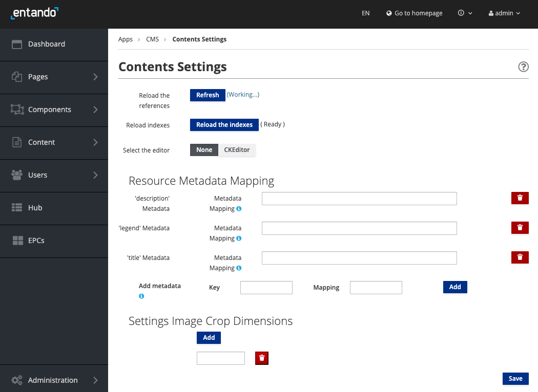
Task: Save the contents settings
Action: [x=515, y=379]
